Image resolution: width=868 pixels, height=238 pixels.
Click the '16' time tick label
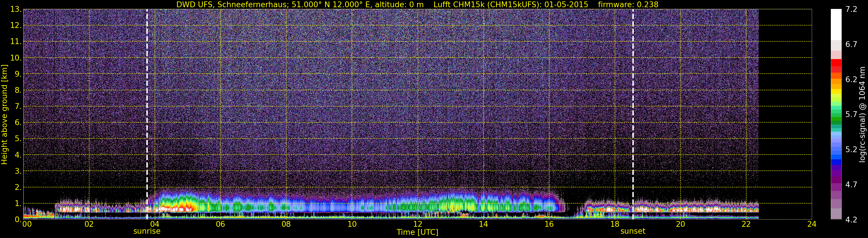tap(549, 224)
